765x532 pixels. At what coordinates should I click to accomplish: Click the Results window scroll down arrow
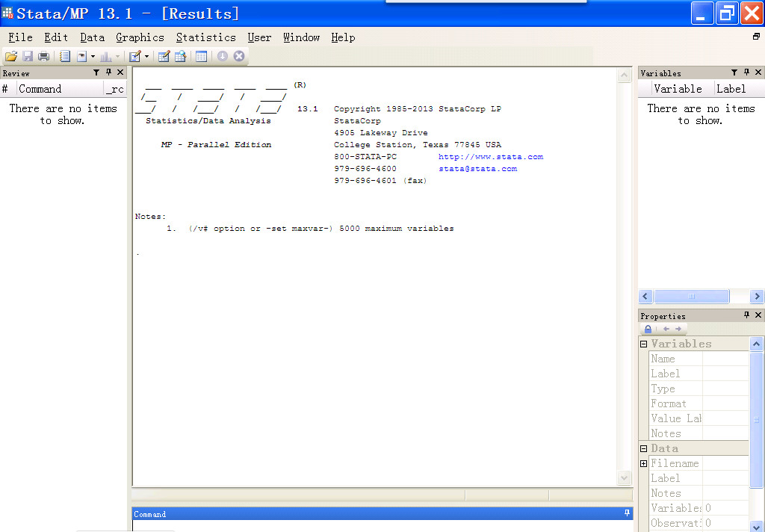(x=625, y=477)
